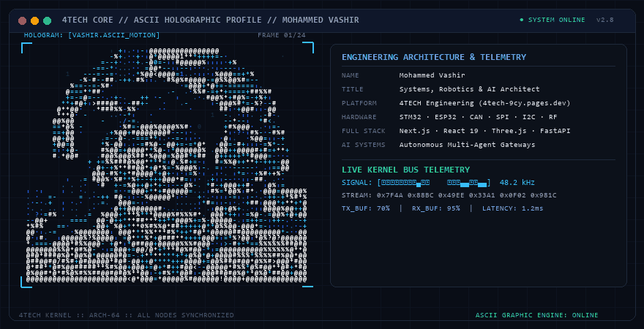
Task: Select Systems, Robotics & AI Architect text
Action: (469, 89)
